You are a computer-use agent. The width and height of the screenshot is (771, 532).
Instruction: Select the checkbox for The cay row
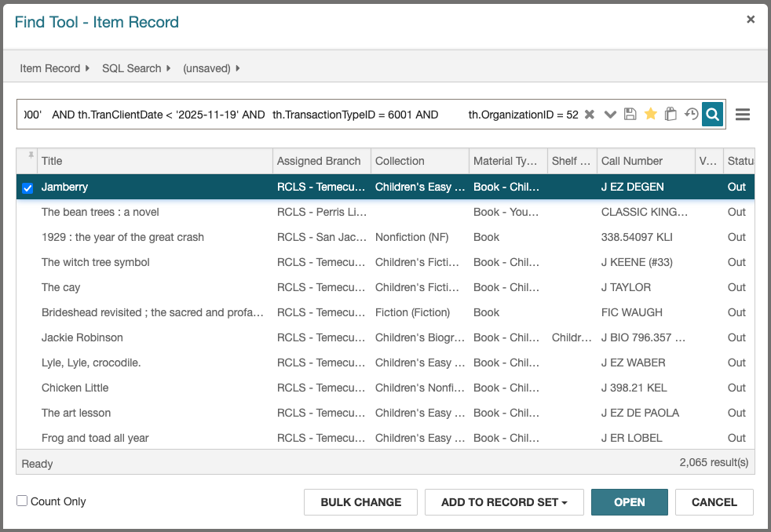point(27,287)
